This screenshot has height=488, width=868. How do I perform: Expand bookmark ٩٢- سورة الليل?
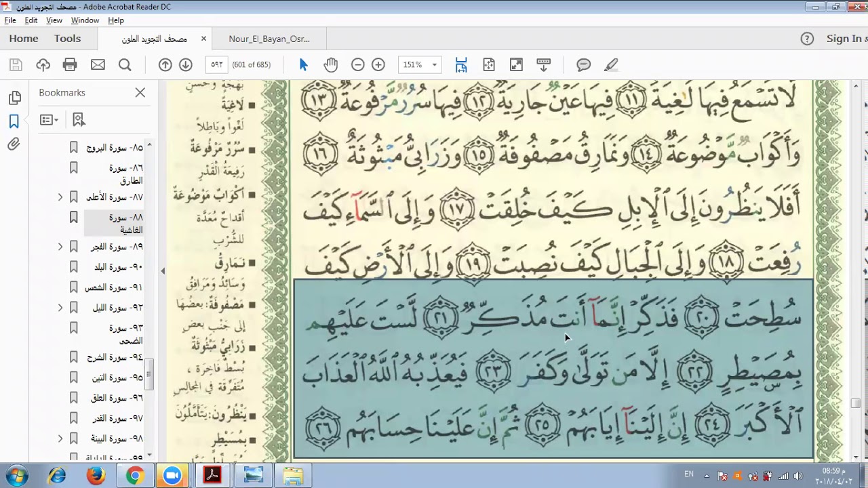[x=60, y=308]
